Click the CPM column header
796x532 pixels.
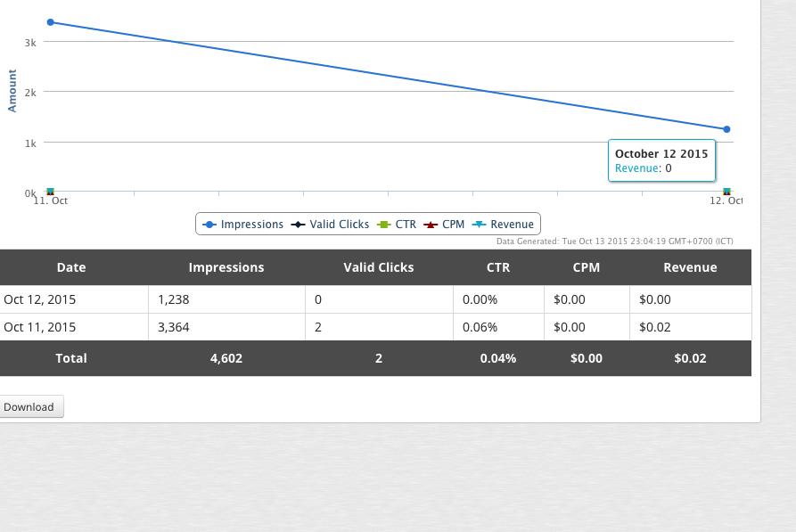click(587, 267)
